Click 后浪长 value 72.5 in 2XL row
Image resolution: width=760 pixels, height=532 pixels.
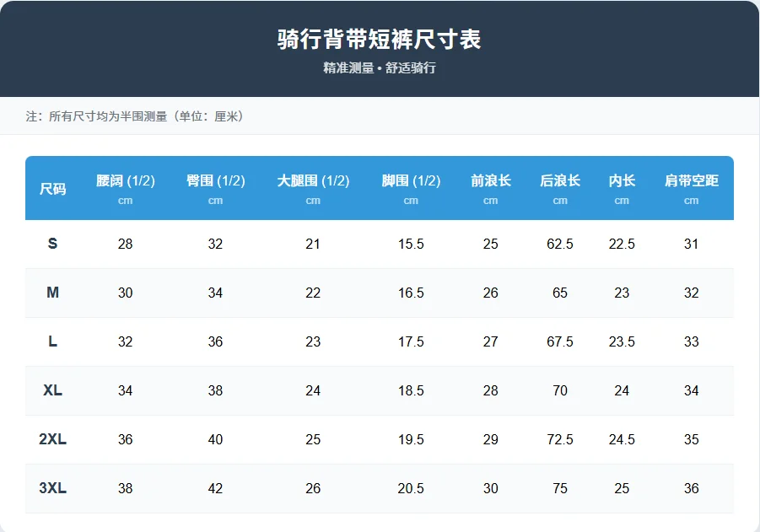560,439
